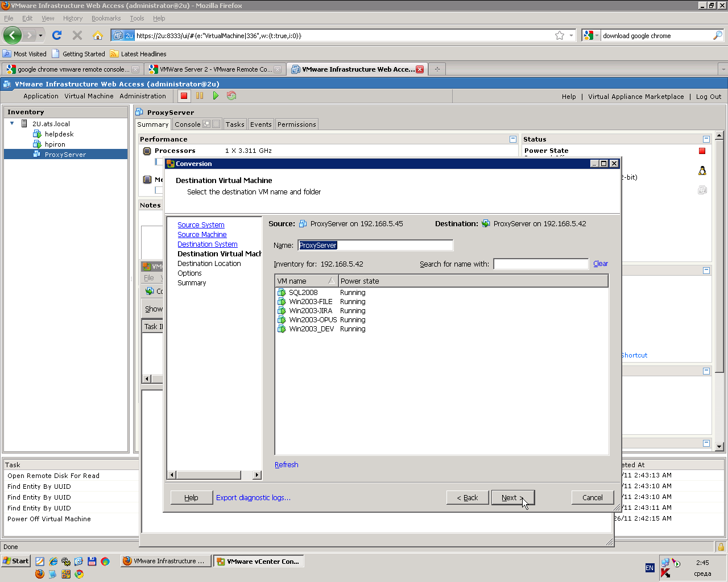
Task: Select the helpdesk VM in Inventory
Action: pos(59,134)
